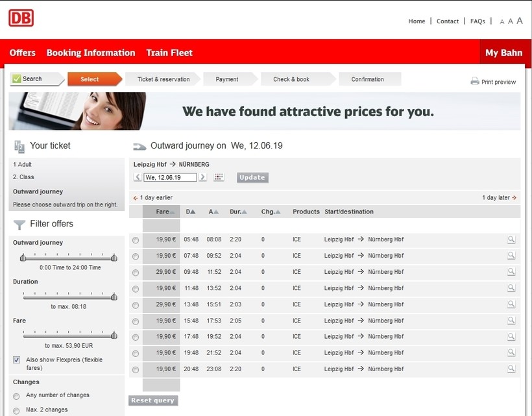
Task: Click the DB logo
Action: (x=21, y=18)
